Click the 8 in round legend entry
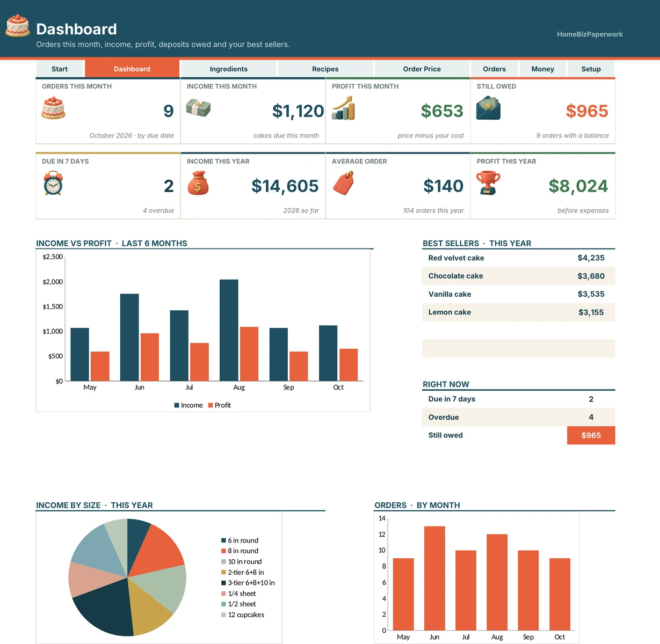The image size is (660, 644). (240, 551)
